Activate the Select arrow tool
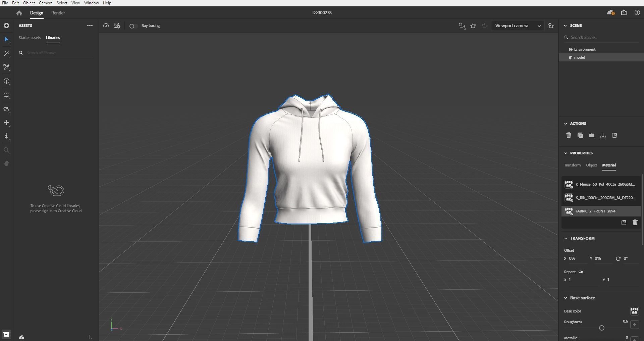Image resolution: width=644 pixels, height=341 pixels. coord(6,40)
